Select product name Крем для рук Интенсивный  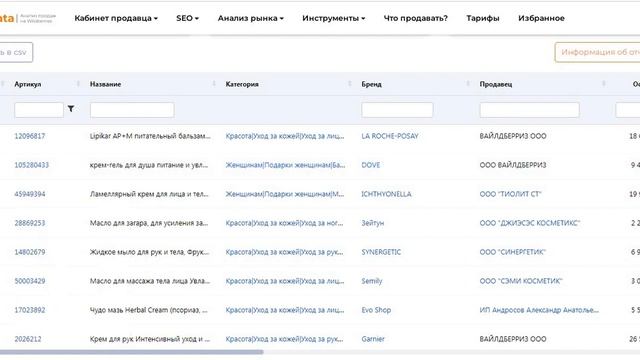coord(150,339)
